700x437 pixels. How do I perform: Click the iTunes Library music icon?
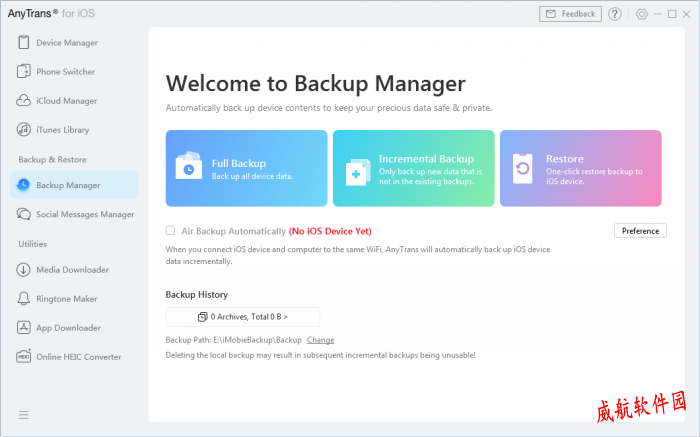click(24, 129)
